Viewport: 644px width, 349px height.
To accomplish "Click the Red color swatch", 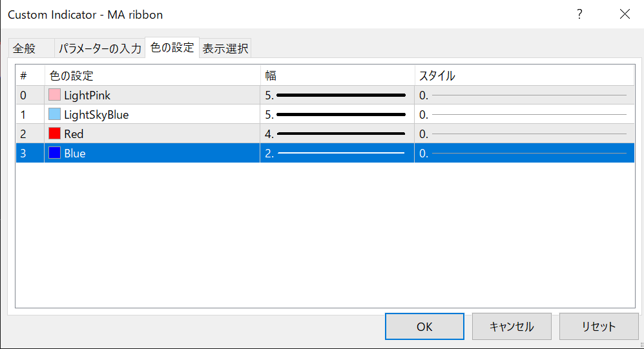I will pyautogui.click(x=54, y=134).
